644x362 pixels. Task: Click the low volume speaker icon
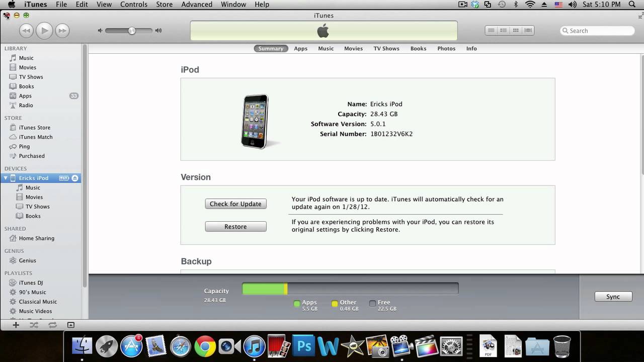click(x=100, y=31)
